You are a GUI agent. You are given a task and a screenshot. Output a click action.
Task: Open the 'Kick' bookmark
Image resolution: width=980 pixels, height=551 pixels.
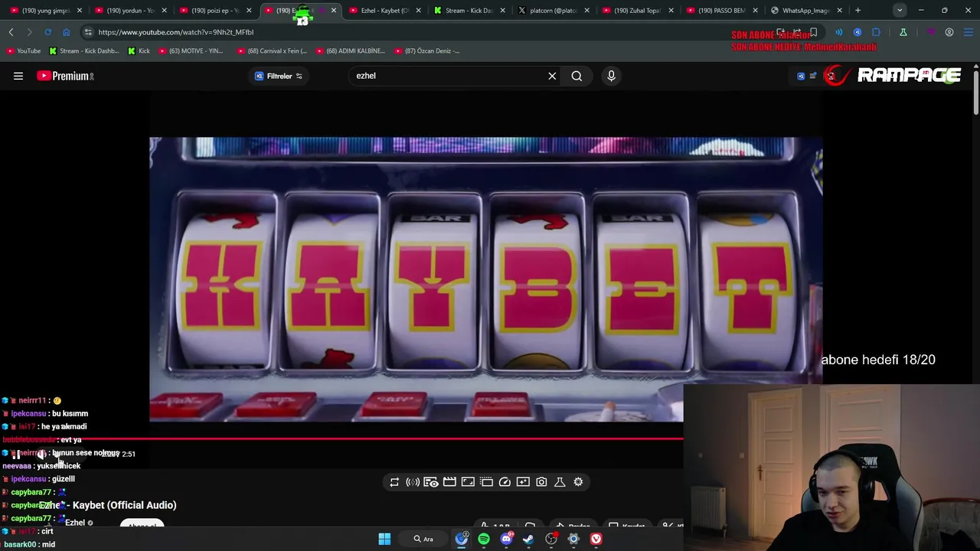pos(139,51)
